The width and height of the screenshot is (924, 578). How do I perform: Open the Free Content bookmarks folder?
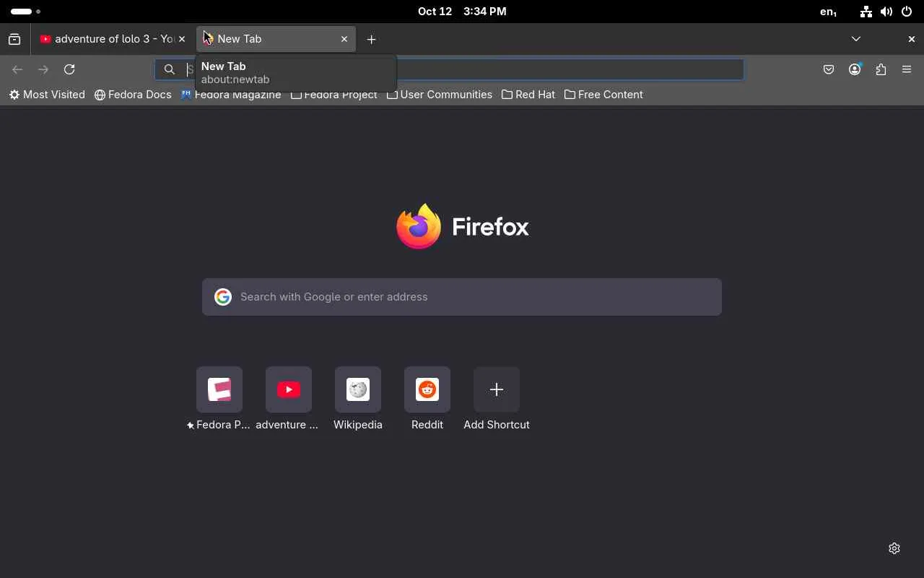coord(603,95)
